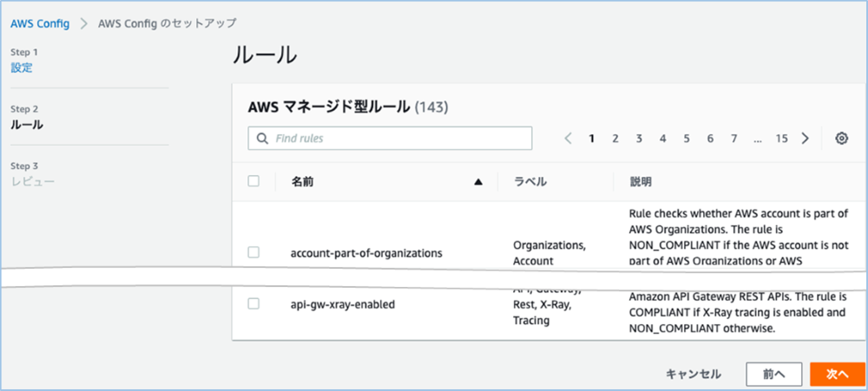The width and height of the screenshot is (868, 391).
Task: Jump to page 15 of rules
Action: tap(781, 138)
